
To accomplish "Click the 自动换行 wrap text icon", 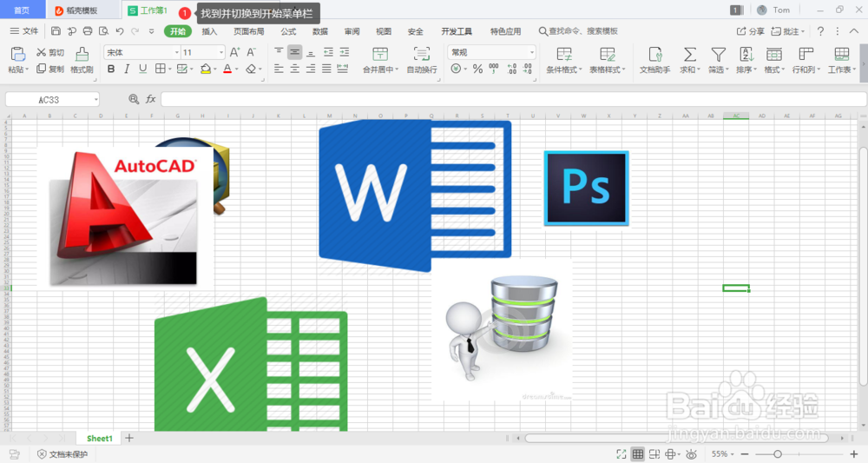I will pyautogui.click(x=422, y=54).
